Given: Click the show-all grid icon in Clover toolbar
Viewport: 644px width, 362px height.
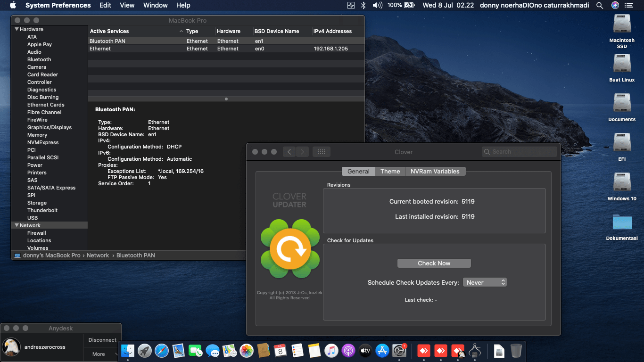Looking at the screenshot, I should 322,152.
